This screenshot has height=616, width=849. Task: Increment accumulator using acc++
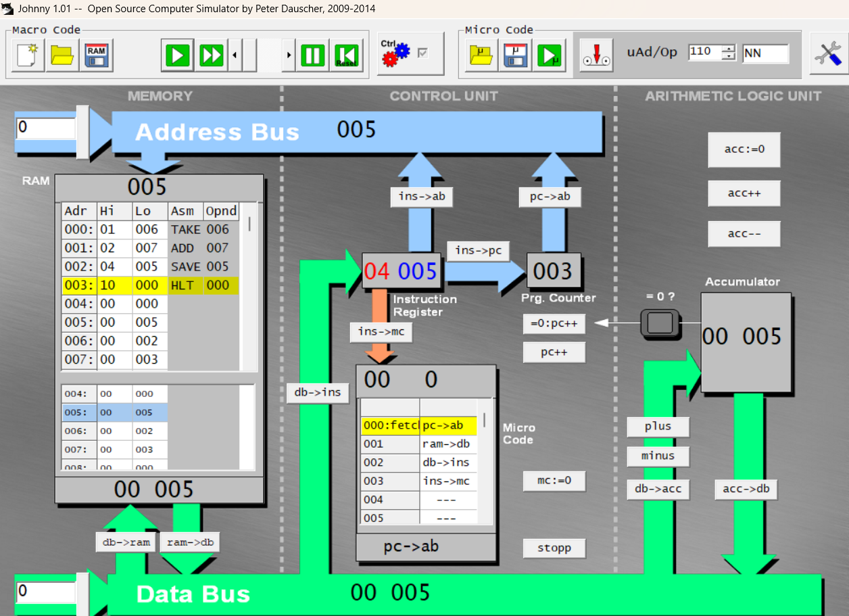tap(744, 193)
